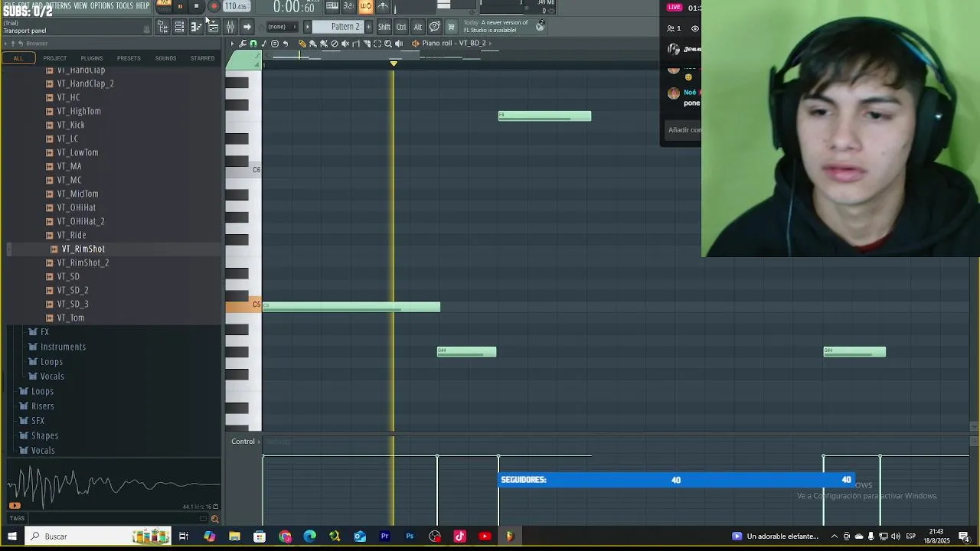Image resolution: width=980 pixels, height=551 pixels.
Task: Select the VT_OHiHat_2 sample
Action: (80, 221)
